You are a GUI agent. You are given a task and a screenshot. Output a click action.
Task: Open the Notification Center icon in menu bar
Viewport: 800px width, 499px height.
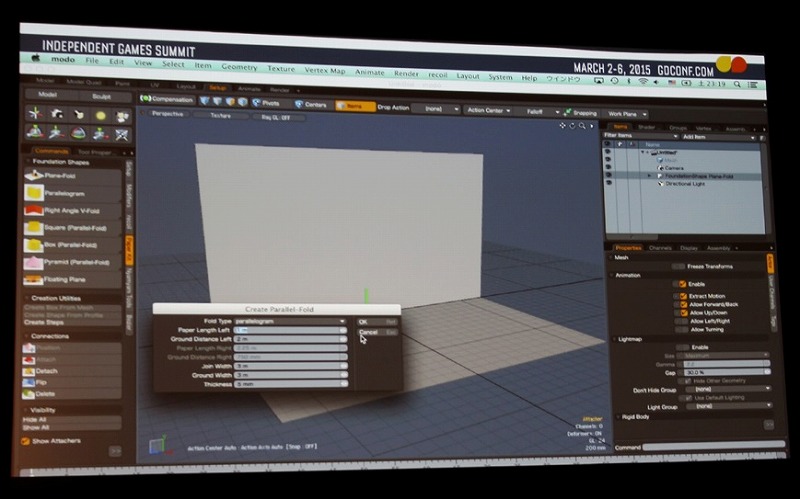tap(753, 85)
